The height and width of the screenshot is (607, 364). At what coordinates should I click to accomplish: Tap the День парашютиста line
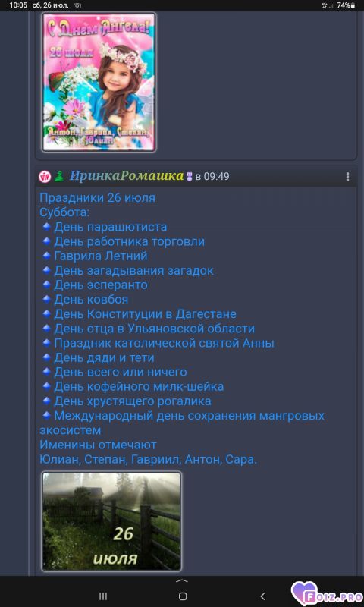pos(110,227)
